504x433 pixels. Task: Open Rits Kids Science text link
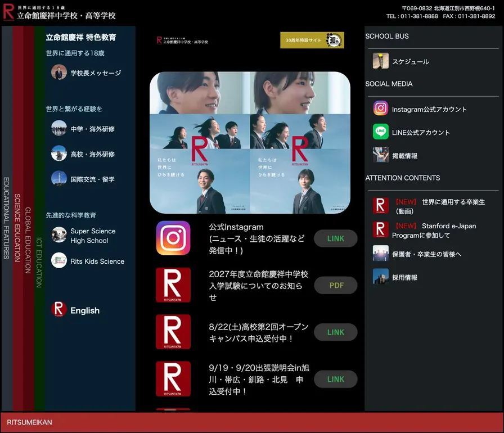coord(97,261)
